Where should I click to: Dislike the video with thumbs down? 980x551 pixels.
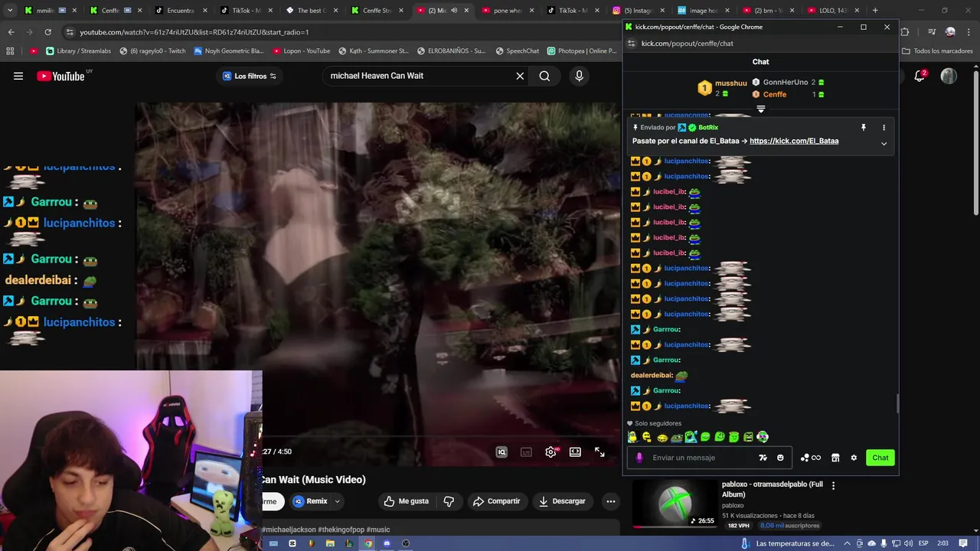click(449, 501)
